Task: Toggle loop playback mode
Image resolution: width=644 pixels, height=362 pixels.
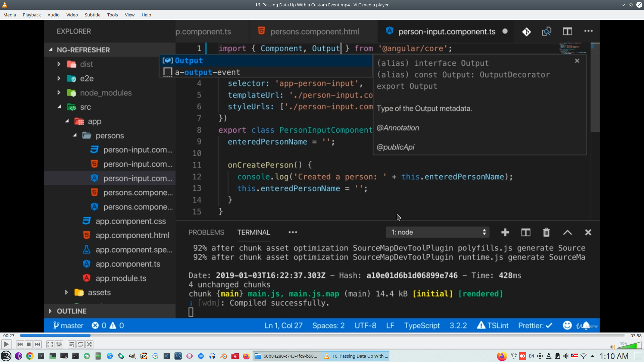Action: click(80, 344)
